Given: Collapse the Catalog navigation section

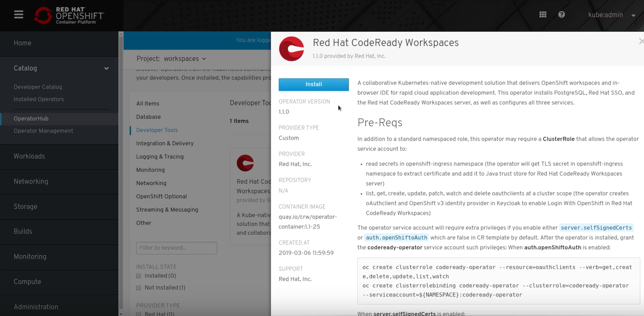Looking at the screenshot, I should pyautogui.click(x=59, y=68).
